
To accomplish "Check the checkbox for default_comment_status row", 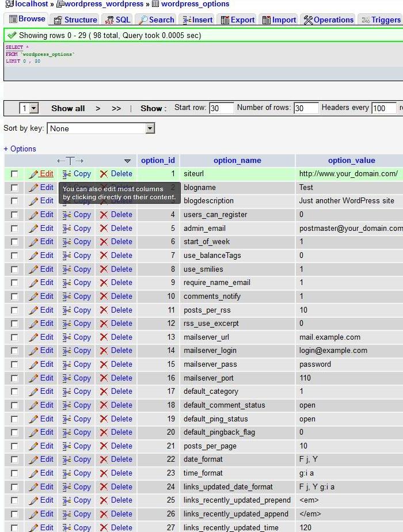I will (x=14, y=405).
